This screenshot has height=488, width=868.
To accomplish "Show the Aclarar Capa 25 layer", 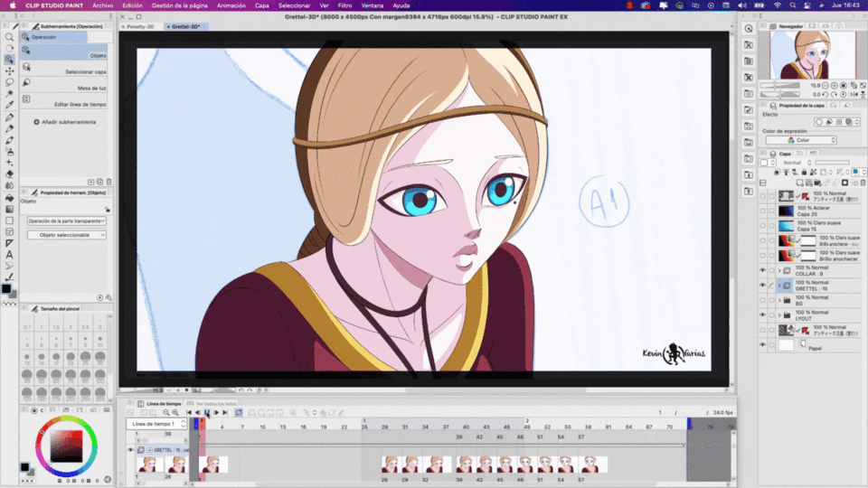I will click(763, 211).
